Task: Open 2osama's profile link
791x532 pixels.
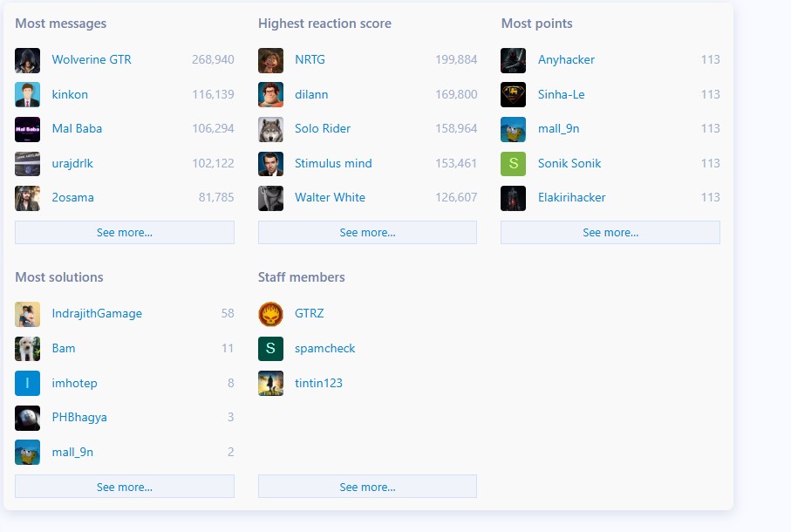Action: [x=72, y=198]
